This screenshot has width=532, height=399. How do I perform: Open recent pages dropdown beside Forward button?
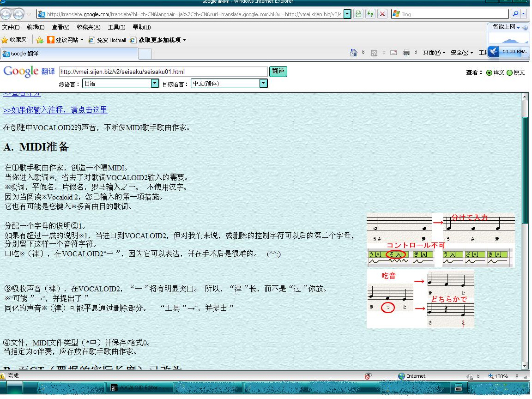(29, 14)
